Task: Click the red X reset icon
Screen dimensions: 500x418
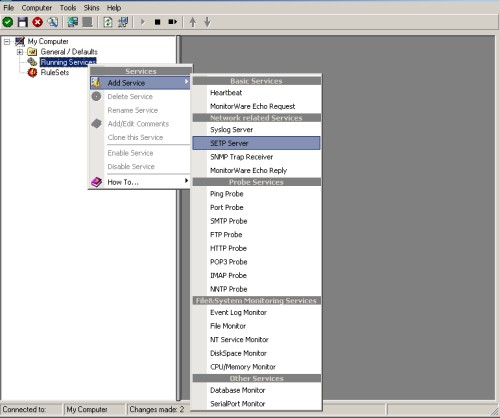Action: point(38,22)
